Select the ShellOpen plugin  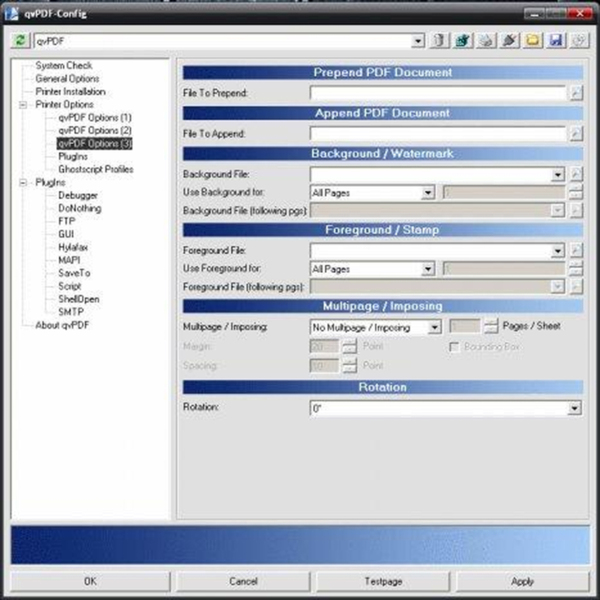pos(78,299)
